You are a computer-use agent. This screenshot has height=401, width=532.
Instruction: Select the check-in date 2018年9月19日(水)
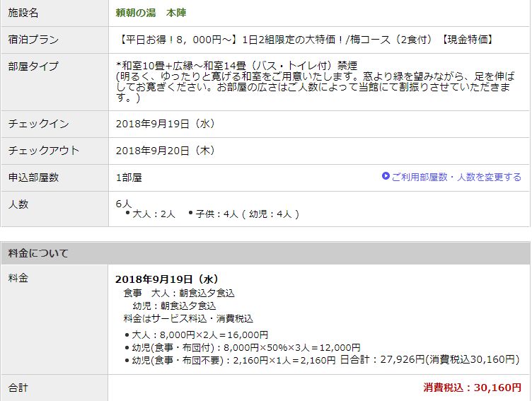point(165,124)
